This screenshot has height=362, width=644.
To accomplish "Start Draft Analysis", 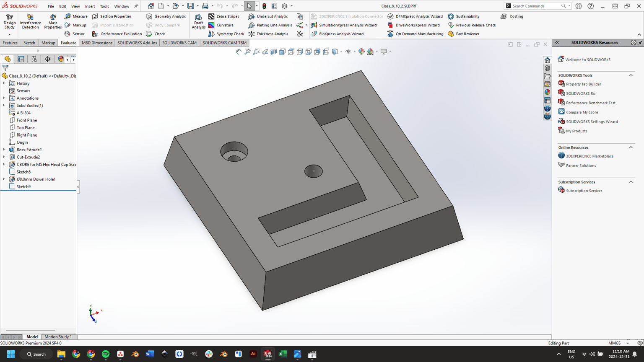I will pos(198,22).
